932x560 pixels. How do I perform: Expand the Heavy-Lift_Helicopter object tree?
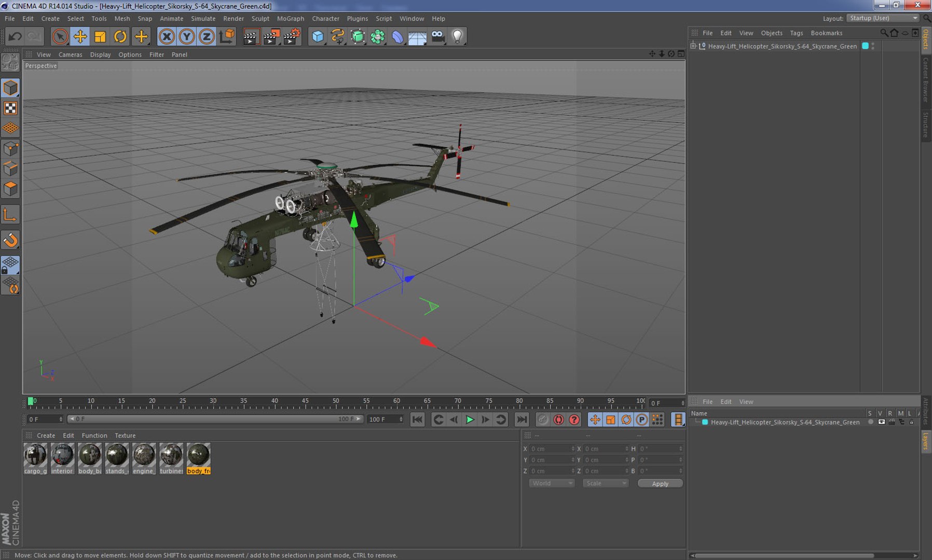pos(693,46)
